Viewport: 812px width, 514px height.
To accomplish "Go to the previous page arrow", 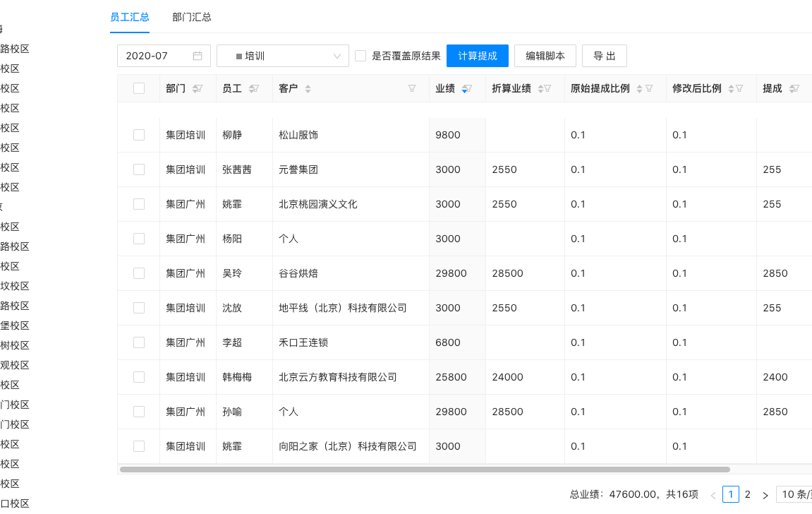I will [x=713, y=495].
